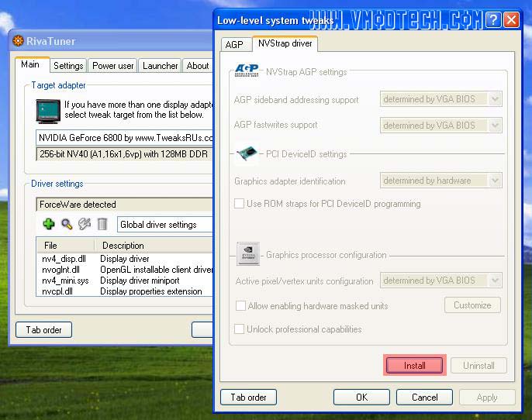Switch to the Launcher tab

pyautogui.click(x=160, y=66)
